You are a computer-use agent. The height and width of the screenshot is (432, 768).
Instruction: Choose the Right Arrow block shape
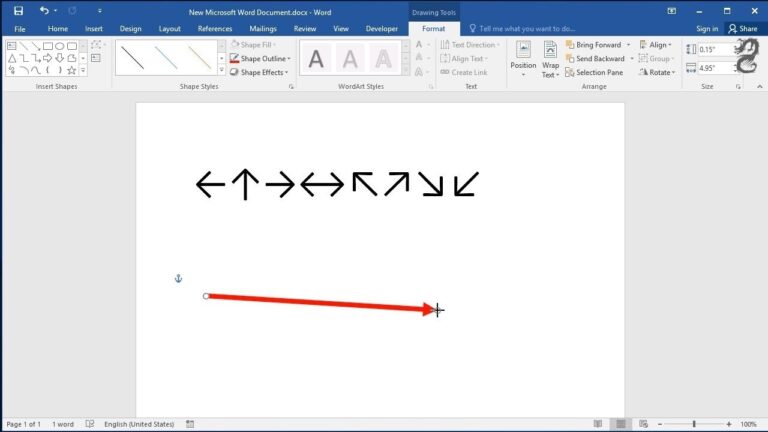pos(48,58)
